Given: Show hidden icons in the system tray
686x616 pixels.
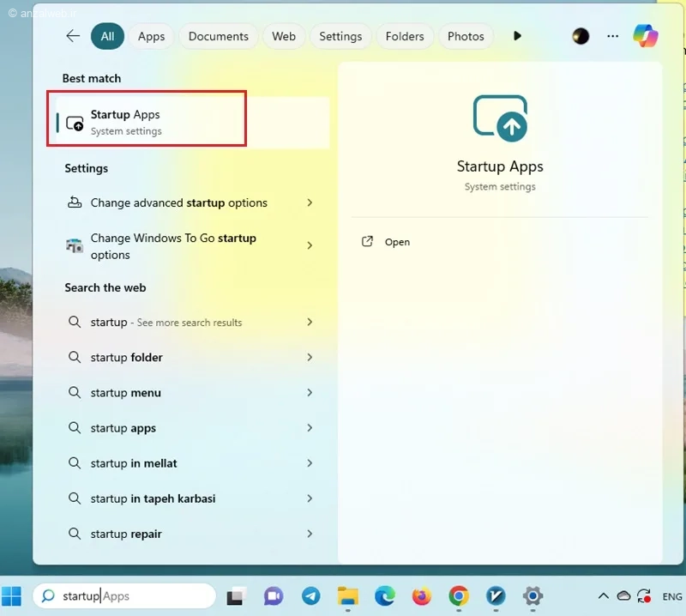Looking at the screenshot, I should pyautogui.click(x=604, y=595).
